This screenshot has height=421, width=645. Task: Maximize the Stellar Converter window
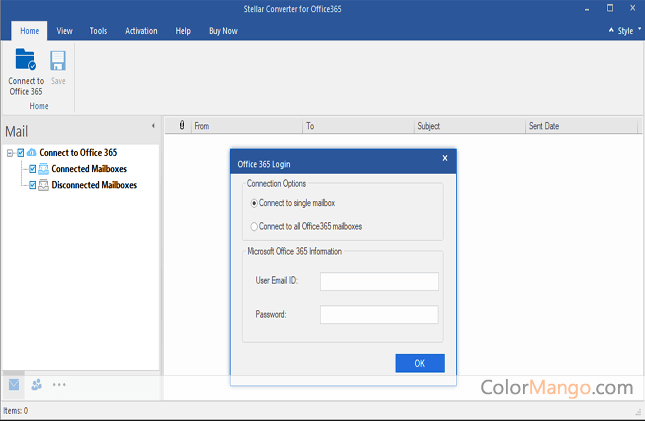[x=610, y=8]
